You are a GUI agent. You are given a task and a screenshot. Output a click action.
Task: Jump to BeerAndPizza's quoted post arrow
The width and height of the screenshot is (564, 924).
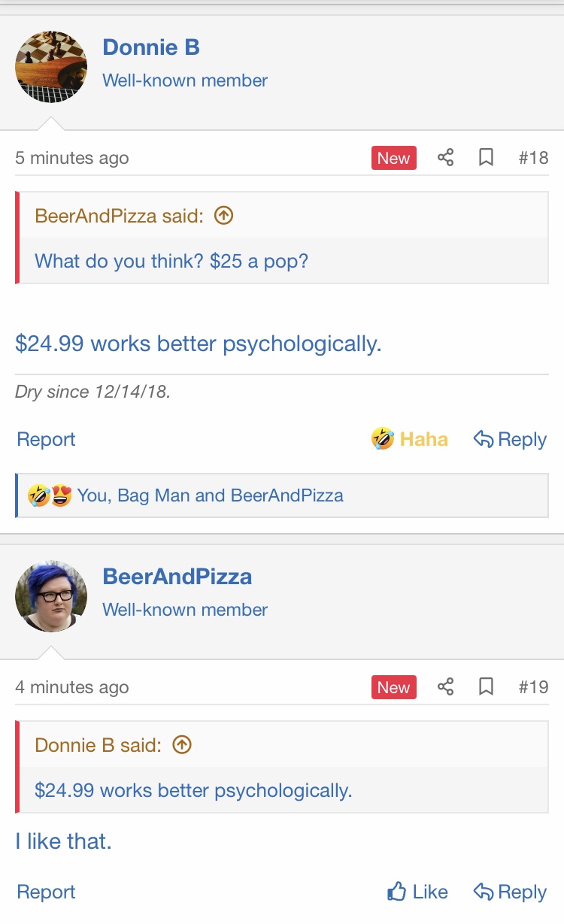point(224,216)
